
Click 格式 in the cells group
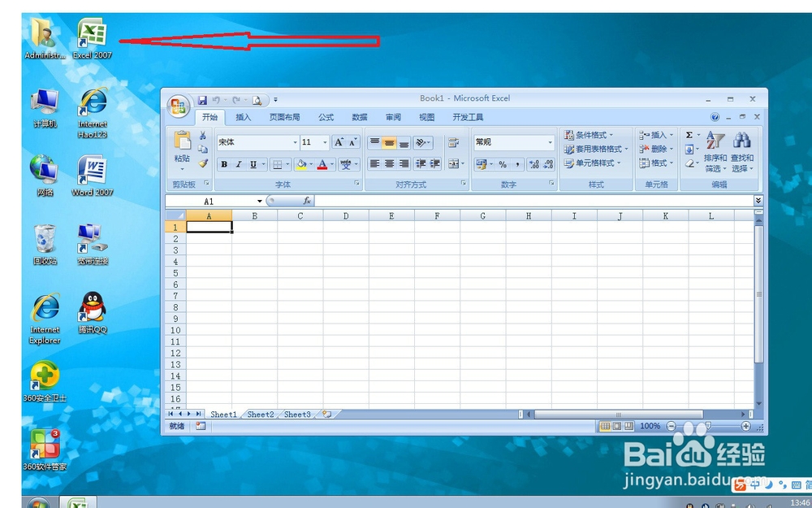pyautogui.click(x=655, y=163)
